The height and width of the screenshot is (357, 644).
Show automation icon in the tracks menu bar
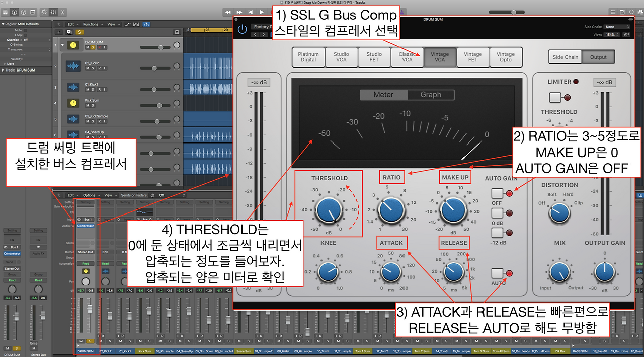(128, 24)
